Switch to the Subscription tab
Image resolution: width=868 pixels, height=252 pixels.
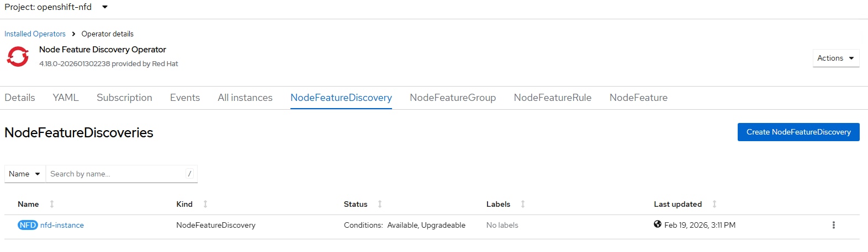[124, 98]
